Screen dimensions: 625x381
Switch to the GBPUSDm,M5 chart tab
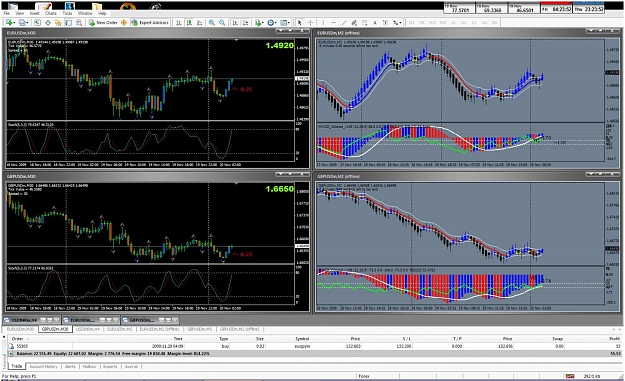point(199,329)
